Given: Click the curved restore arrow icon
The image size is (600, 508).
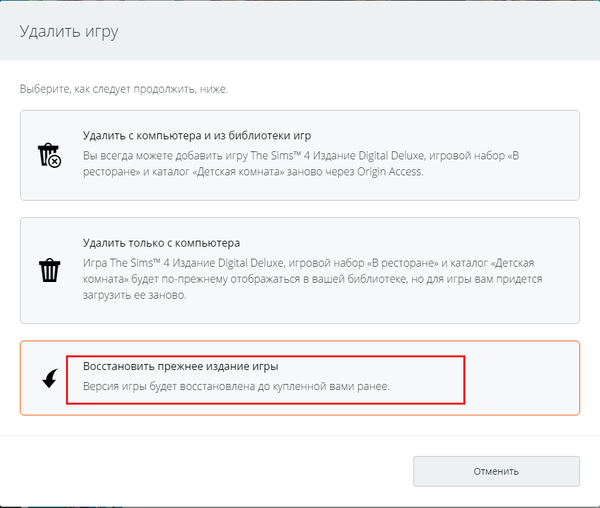Looking at the screenshot, I should [48, 378].
